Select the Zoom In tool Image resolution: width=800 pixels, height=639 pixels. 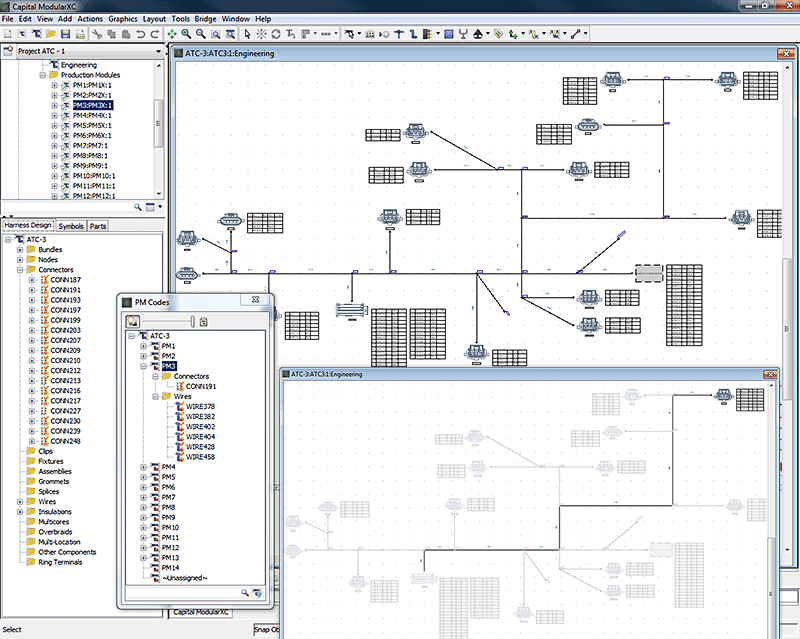[185, 32]
